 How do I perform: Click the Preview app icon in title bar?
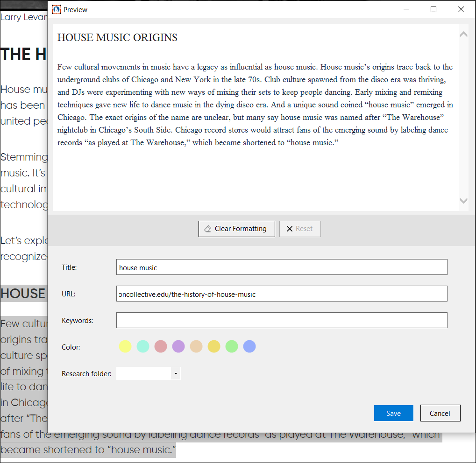(57, 9)
